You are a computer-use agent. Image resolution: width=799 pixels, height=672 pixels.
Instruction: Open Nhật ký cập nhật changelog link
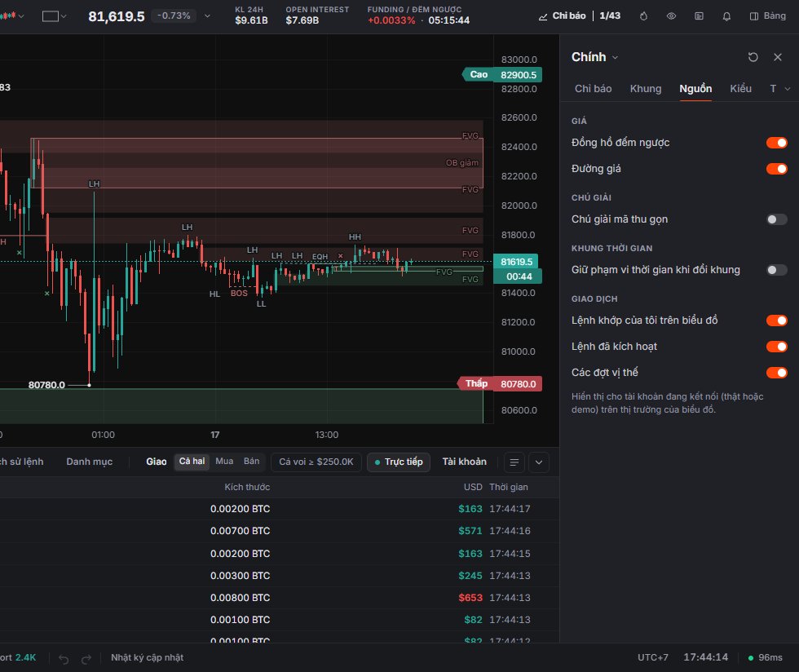148,657
